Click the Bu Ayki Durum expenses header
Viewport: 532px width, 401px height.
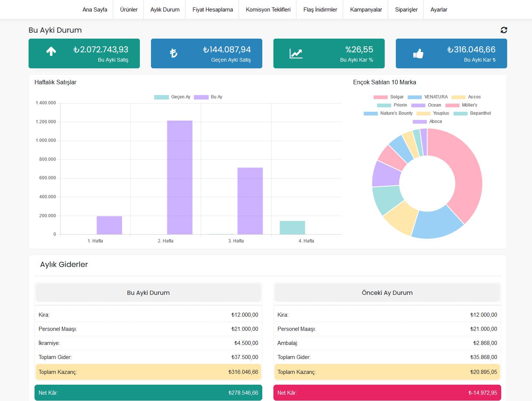148,293
